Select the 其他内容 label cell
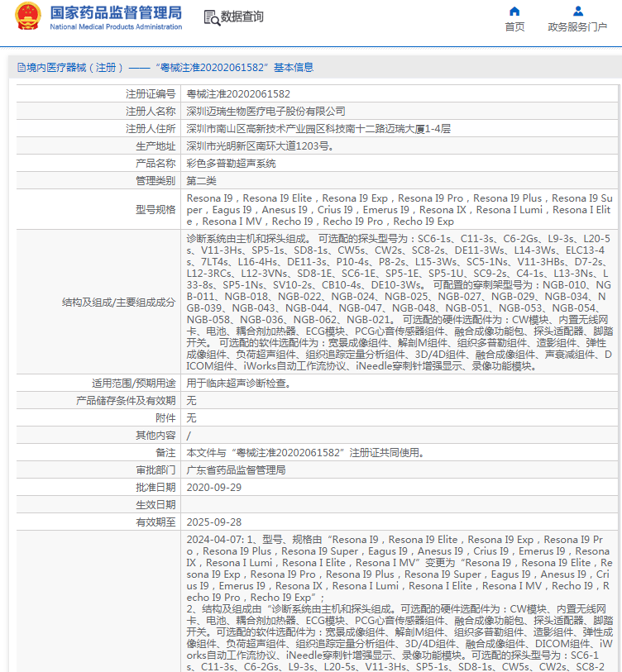This screenshot has height=672, width=622. pyautogui.click(x=98, y=436)
